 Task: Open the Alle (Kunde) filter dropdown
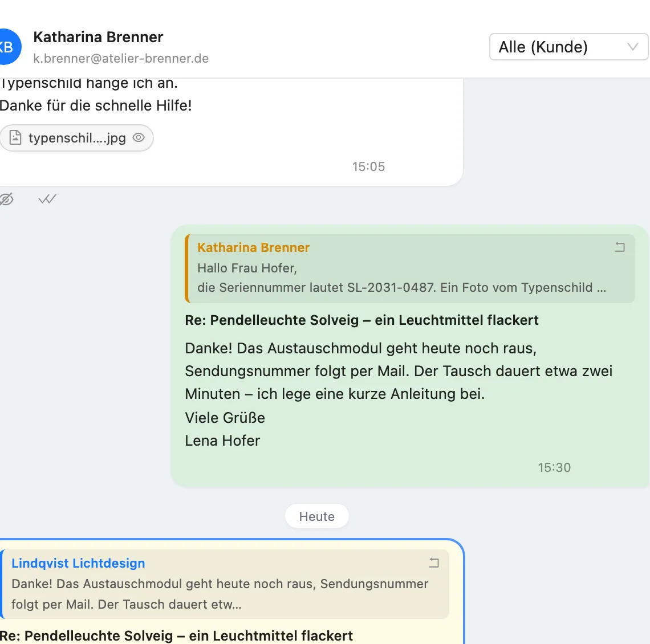click(x=568, y=47)
